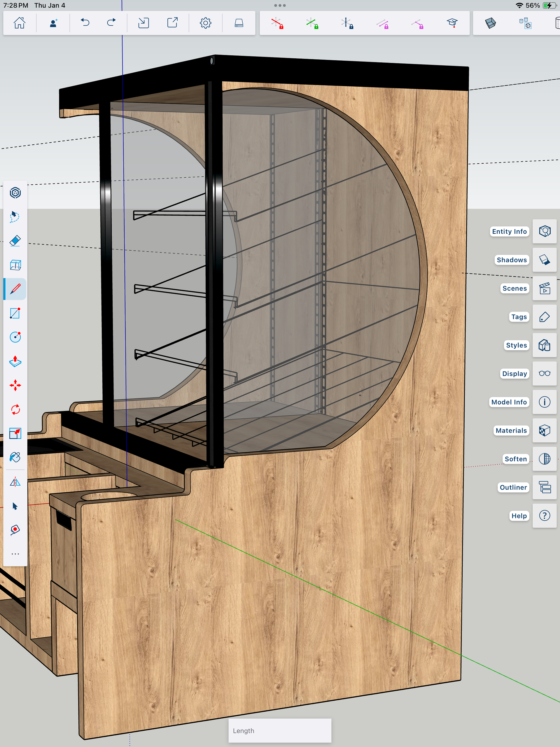Tap the Undo button
Image resolution: width=560 pixels, height=747 pixels.
85,23
